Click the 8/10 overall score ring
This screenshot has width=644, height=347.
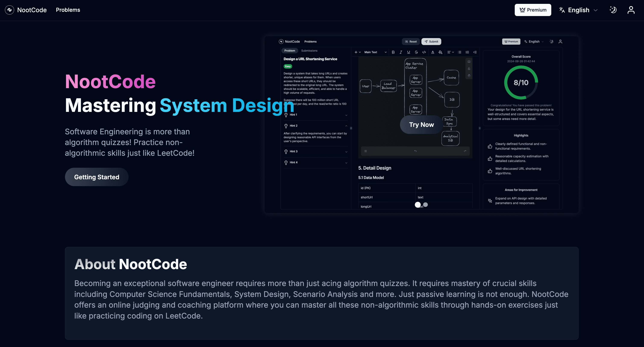pyautogui.click(x=521, y=83)
